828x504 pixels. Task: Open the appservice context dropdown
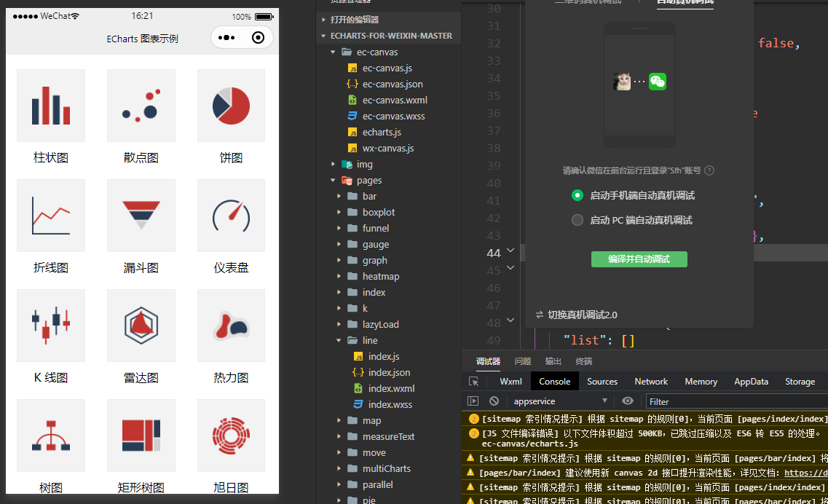(560, 401)
